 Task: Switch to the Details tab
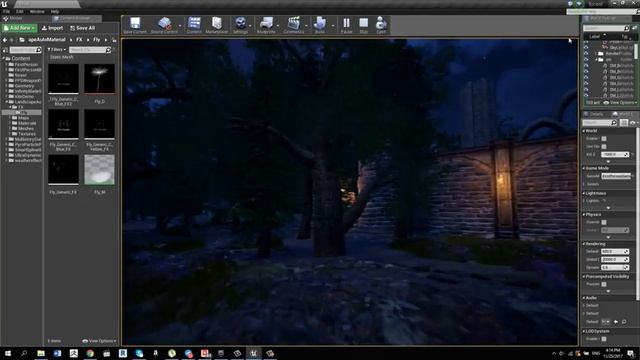(x=594, y=114)
